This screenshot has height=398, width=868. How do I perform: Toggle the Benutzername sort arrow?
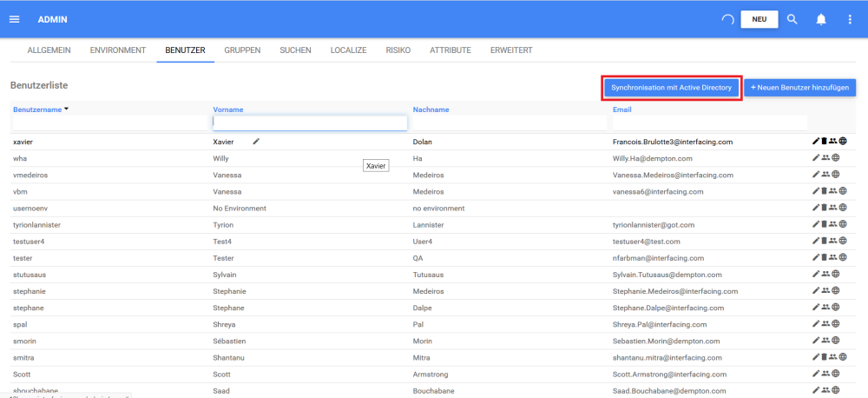66,109
